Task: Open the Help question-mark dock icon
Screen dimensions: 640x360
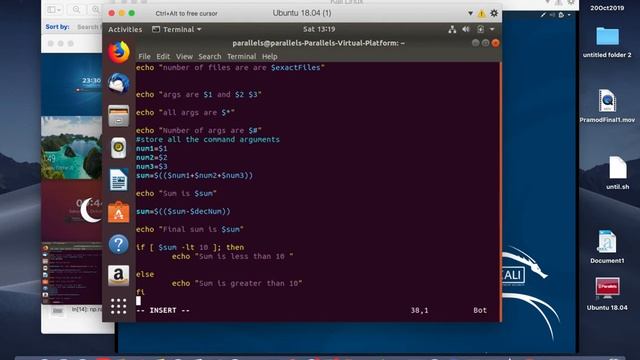Action: pyautogui.click(x=119, y=244)
